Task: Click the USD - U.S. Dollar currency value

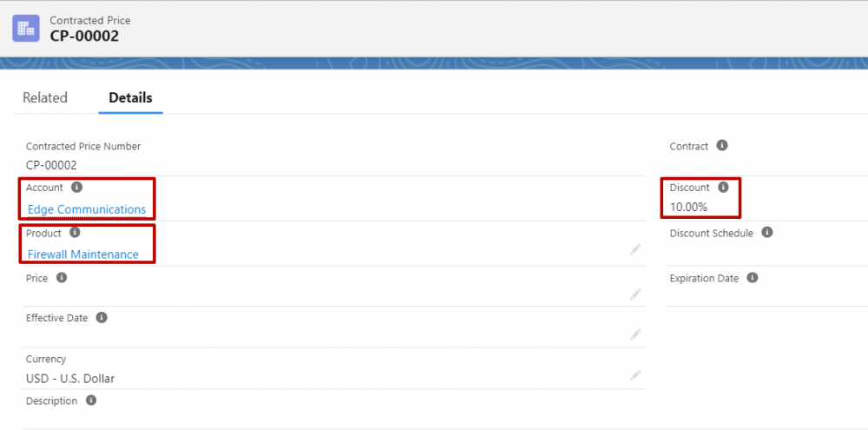Action: 70,379
